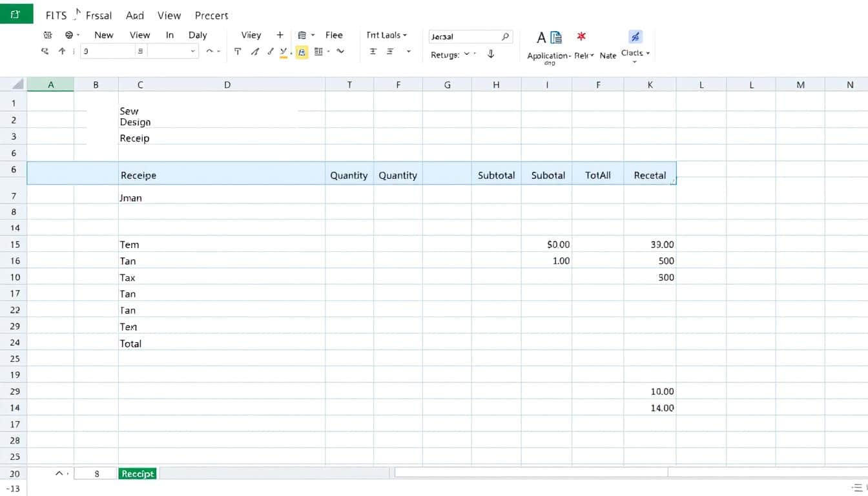
Task: Click the center align icon
Action: point(373,52)
